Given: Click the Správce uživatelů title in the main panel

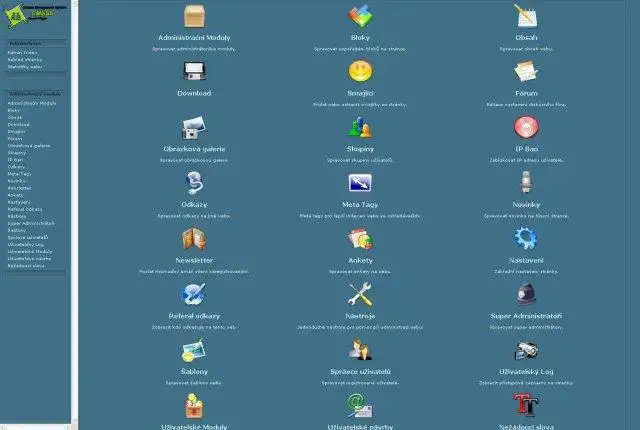Looking at the screenshot, I should click(360, 372).
